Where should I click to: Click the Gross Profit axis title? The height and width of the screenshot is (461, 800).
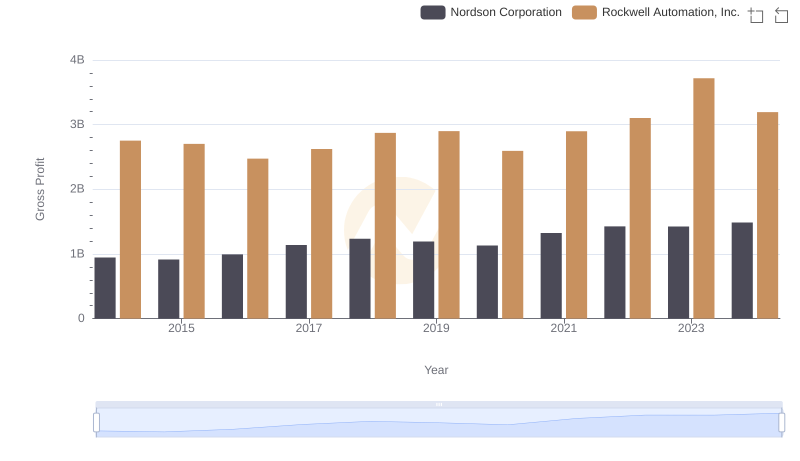click(x=40, y=189)
